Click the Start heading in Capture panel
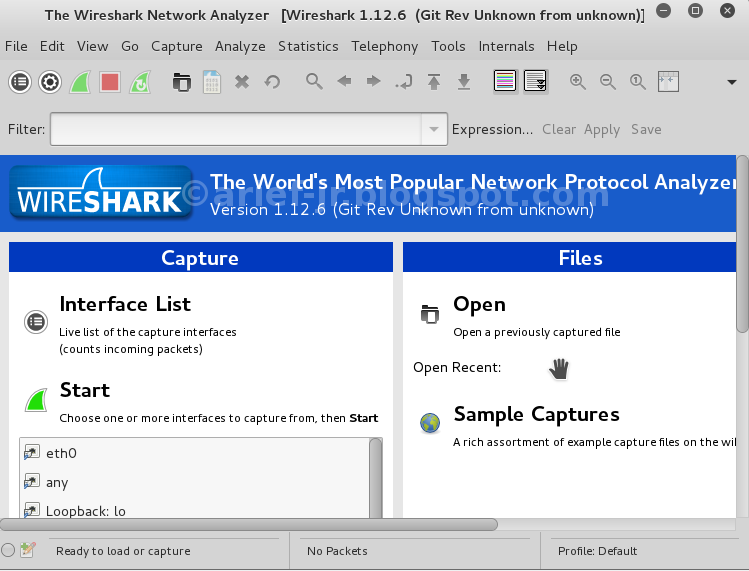The image size is (749, 571). click(x=85, y=390)
